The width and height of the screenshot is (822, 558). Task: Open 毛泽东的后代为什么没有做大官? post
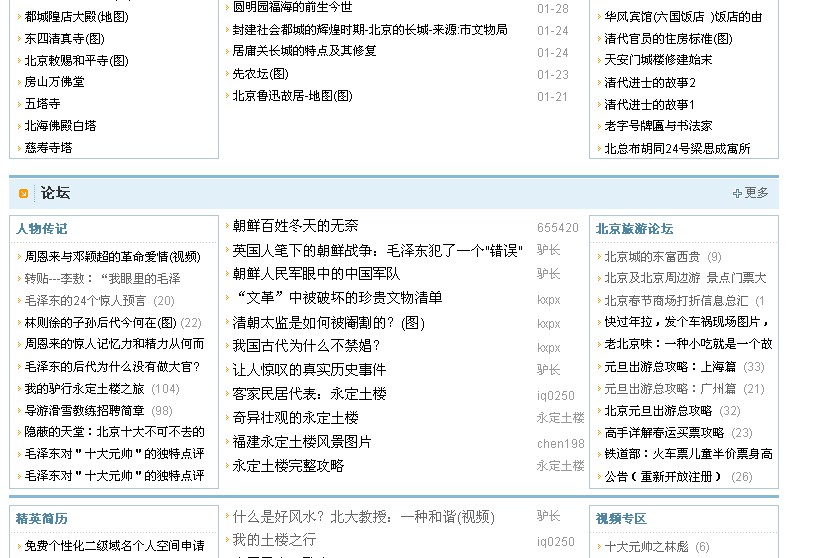(x=112, y=367)
